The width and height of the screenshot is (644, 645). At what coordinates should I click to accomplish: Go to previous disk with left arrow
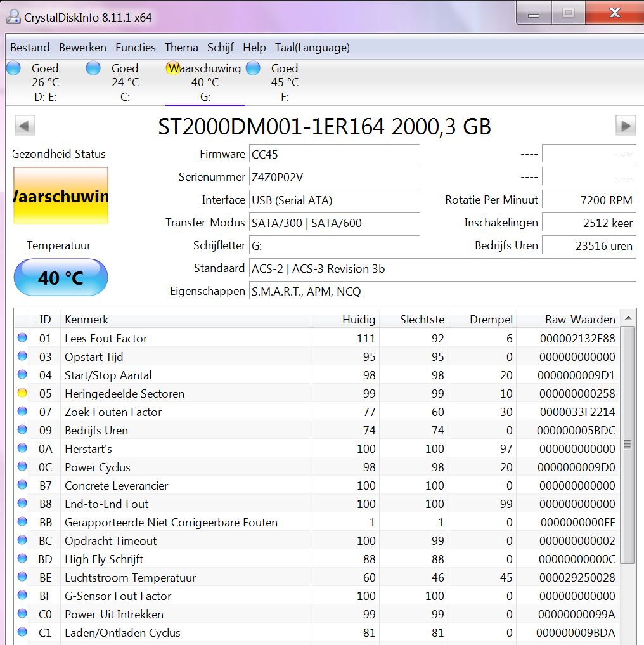[x=25, y=126]
